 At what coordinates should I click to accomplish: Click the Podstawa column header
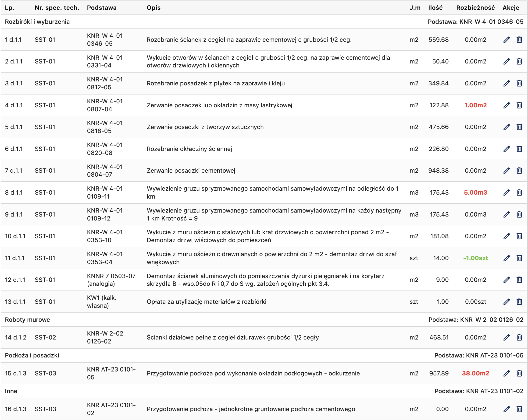point(102,7)
